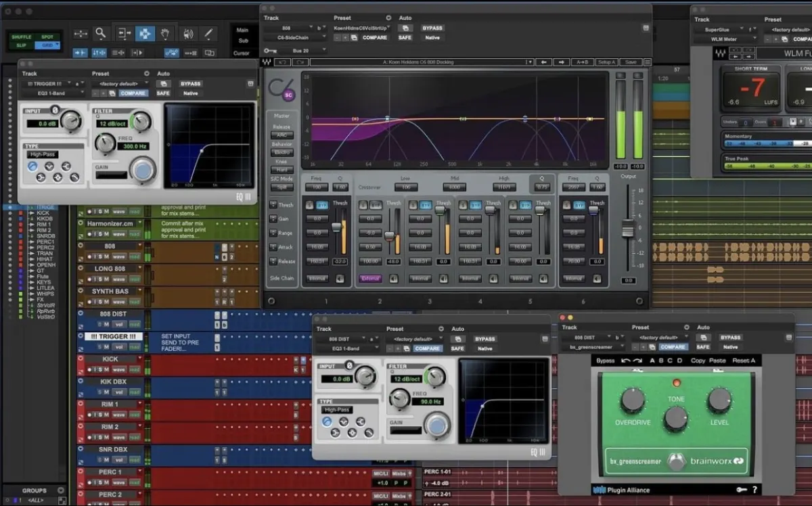812x506 pixels.
Task: Toggle SAFE in the TRIGGER EQ3 window
Action: pyautogui.click(x=163, y=93)
